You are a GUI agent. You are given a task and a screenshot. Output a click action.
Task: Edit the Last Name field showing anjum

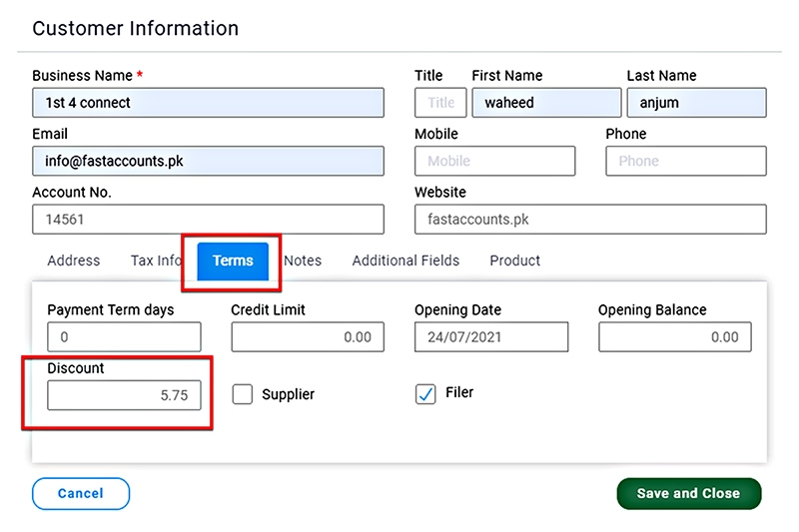click(696, 103)
